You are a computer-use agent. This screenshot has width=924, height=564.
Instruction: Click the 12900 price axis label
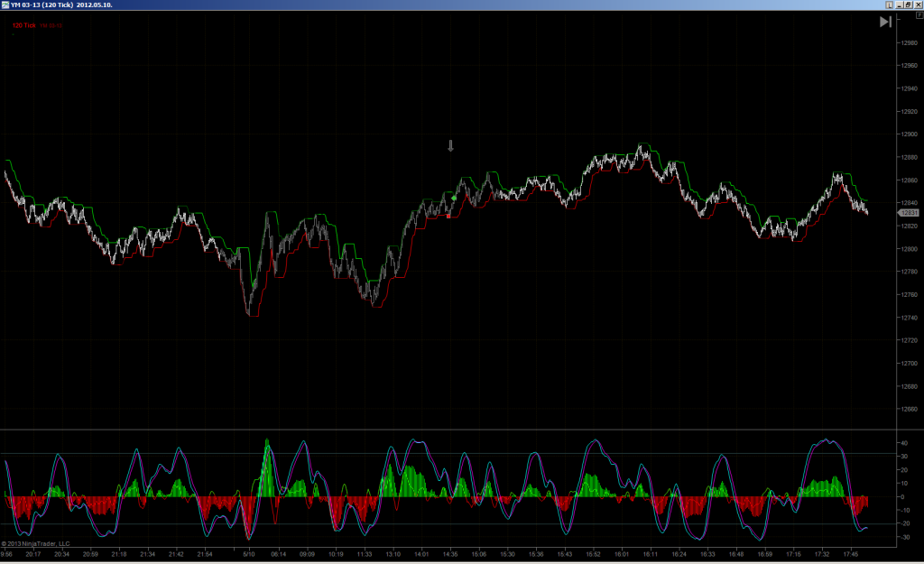point(910,134)
